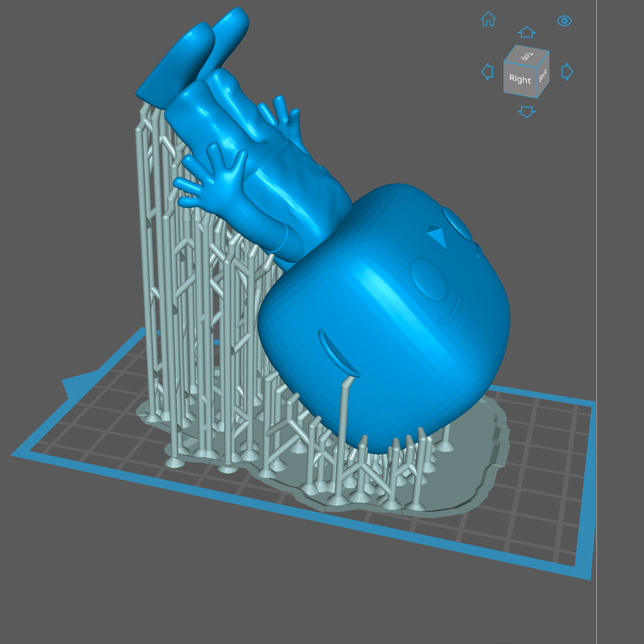This screenshot has width=644, height=644.
Task: Rotate view with the left arrow
Action: [487, 72]
